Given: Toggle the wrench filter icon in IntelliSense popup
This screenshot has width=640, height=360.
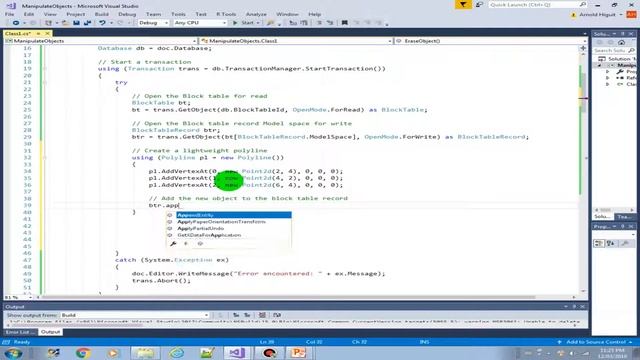Looking at the screenshot, I should [173, 244].
